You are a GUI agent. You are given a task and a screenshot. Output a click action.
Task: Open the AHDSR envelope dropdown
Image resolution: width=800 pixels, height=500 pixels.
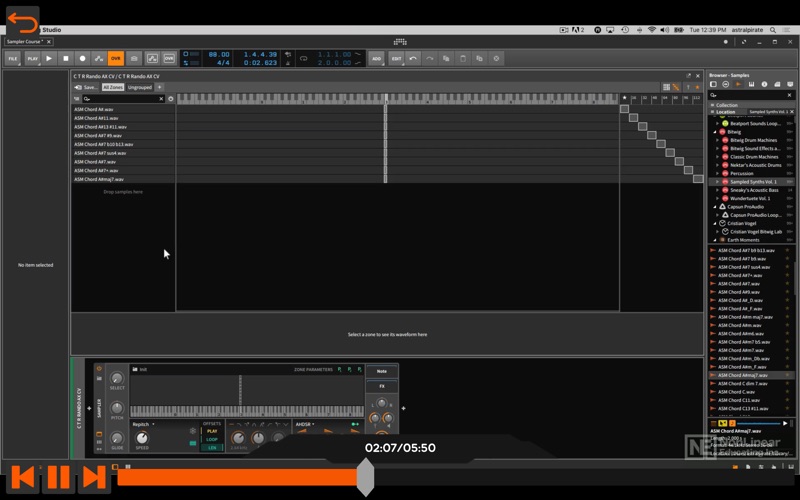(x=305, y=424)
